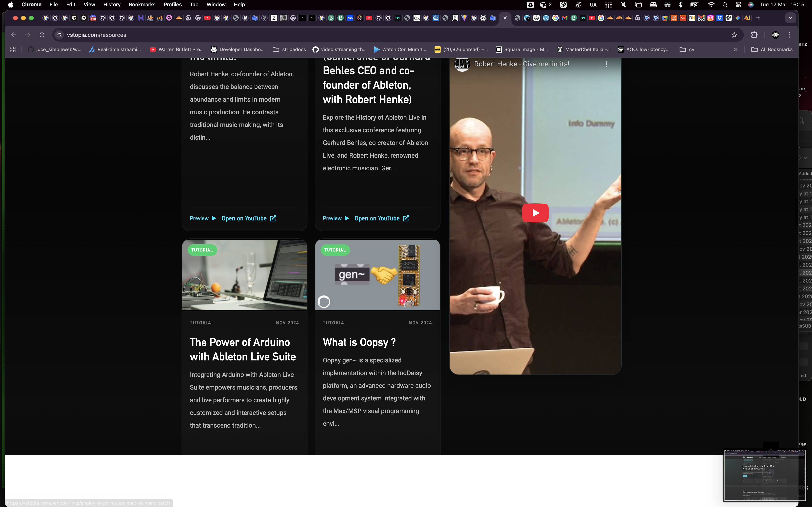Open the Chrome Extensions puzzle icon
Image resolution: width=812 pixels, height=507 pixels.
pos(754,35)
